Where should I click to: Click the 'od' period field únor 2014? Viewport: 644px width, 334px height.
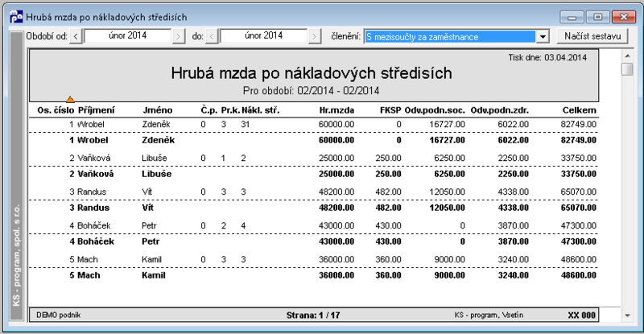pos(127,35)
